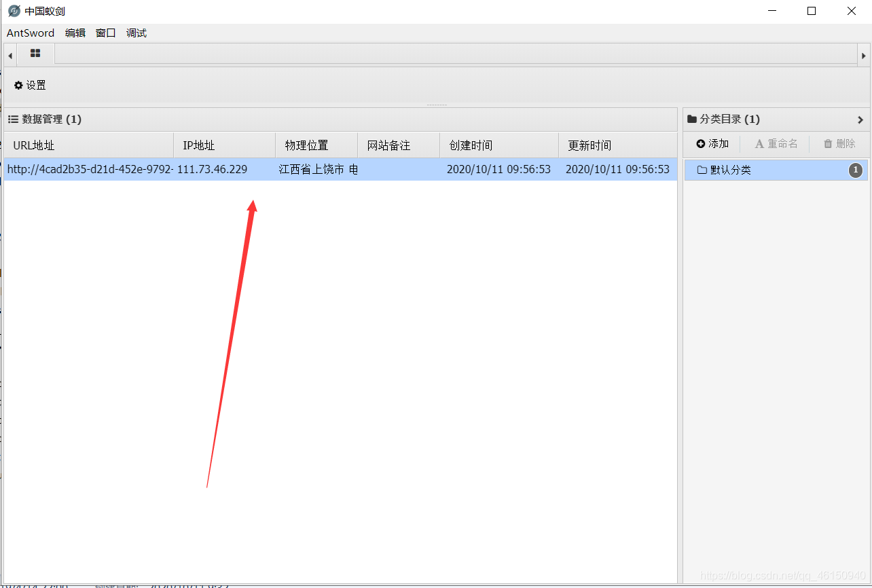Click the 分类目录 (1) folder header
872x588 pixels.
tap(723, 119)
